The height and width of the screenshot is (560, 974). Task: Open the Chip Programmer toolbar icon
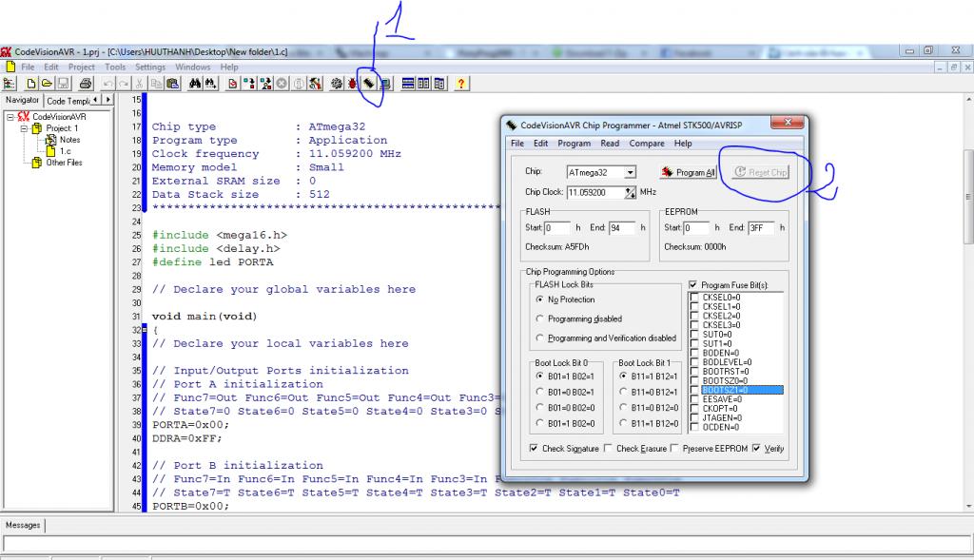[x=369, y=84]
